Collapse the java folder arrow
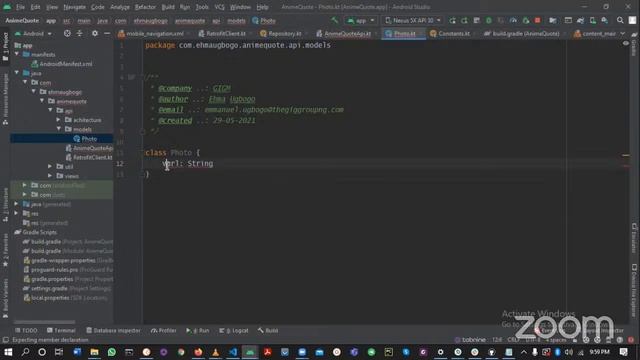The image size is (640, 360). [17, 73]
